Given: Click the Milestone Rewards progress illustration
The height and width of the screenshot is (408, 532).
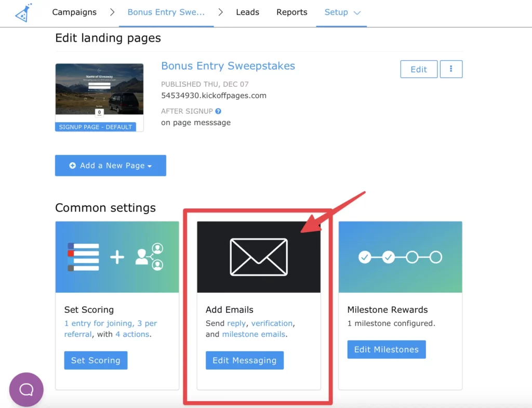Looking at the screenshot, I should tap(400, 257).
